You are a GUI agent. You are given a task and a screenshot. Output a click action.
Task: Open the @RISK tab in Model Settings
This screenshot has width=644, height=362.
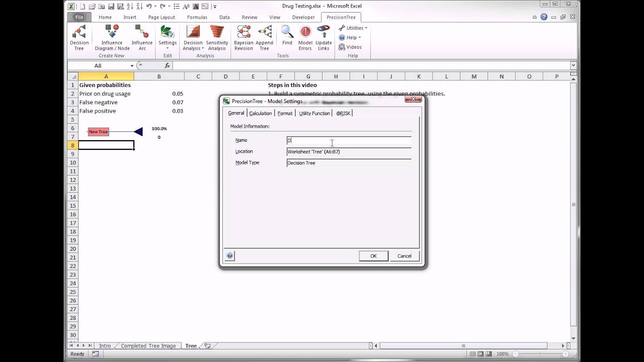click(x=343, y=113)
